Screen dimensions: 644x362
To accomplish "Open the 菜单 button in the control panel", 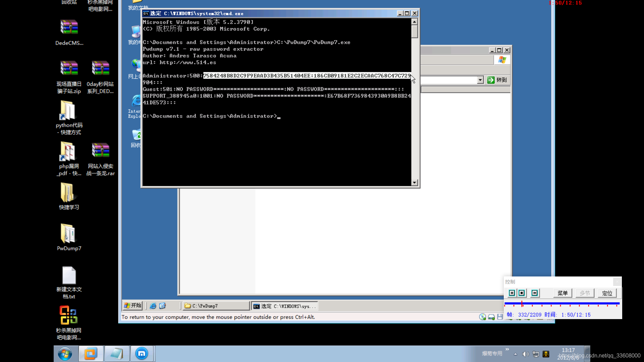I will (x=562, y=293).
